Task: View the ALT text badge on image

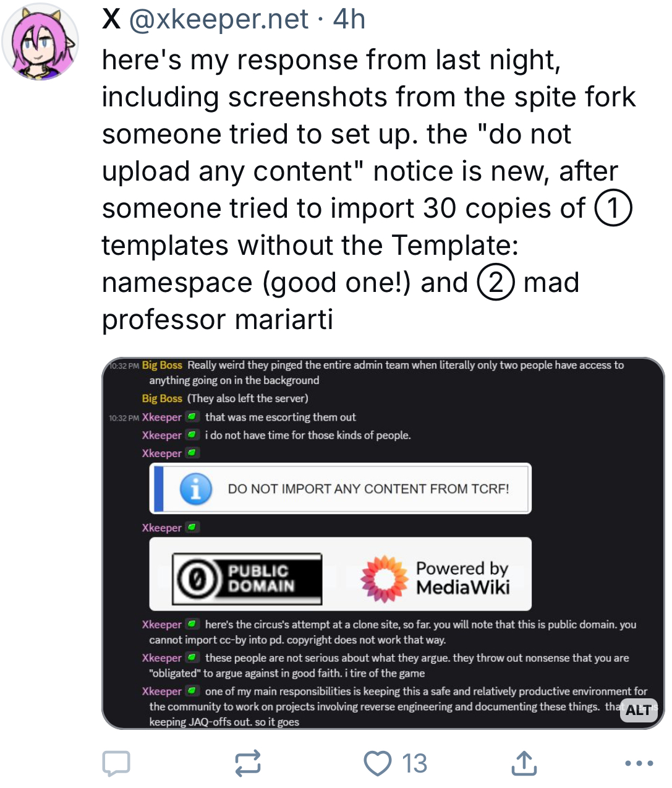Action: [x=638, y=710]
